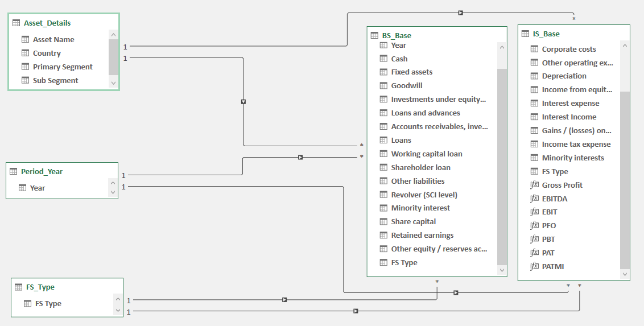
Task: Select the IS_Base table title
Action: [x=546, y=34]
